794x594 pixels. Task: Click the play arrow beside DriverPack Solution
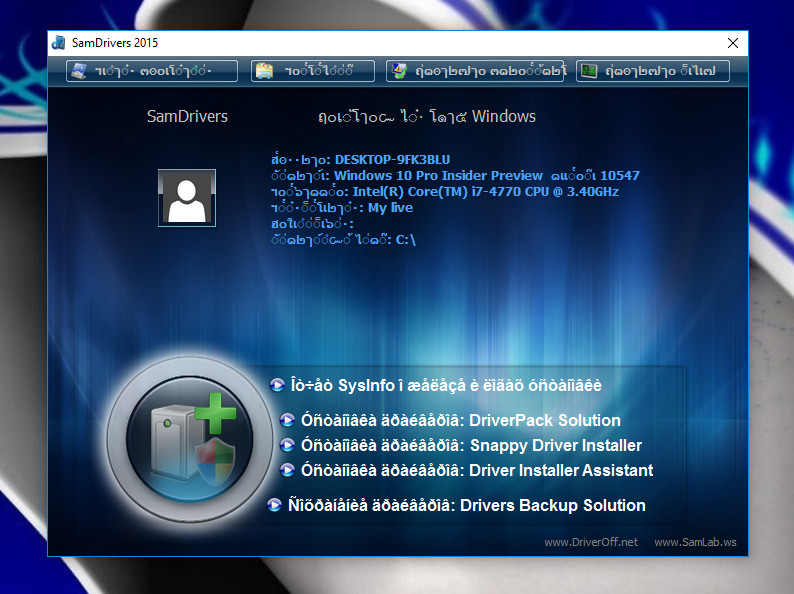(x=287, y=420)
